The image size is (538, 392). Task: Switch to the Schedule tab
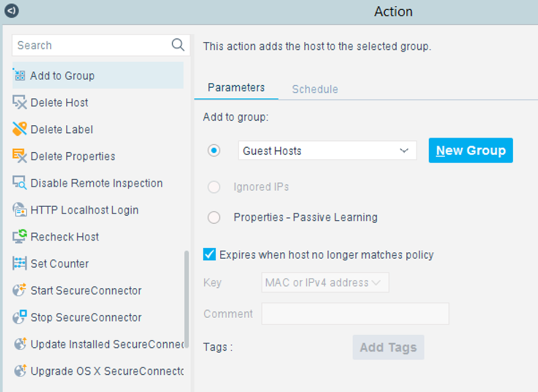click(x=315, y=89)
